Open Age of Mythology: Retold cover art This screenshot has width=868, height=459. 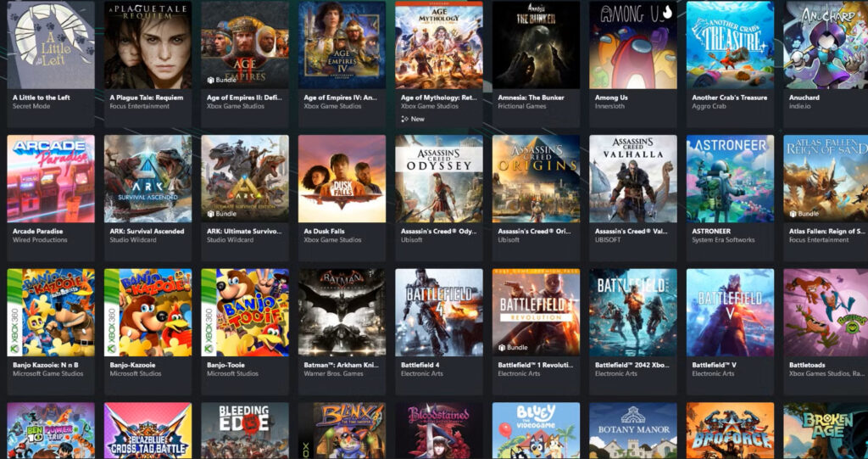pos(439,44)
